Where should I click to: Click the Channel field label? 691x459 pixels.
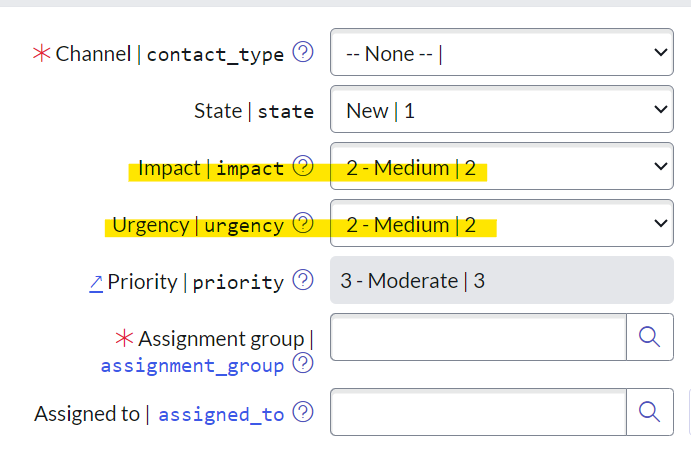click(93, 54)
